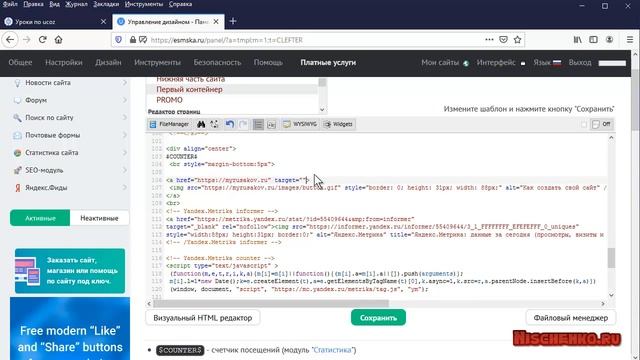Switch to 'Уроки по ucoz' tab
Screen dimensions: 640x360
[x=56, y=22]
